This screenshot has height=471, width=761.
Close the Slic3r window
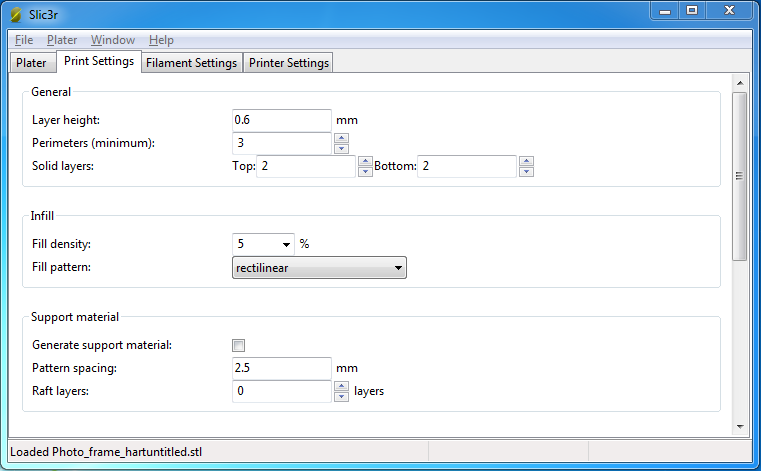coord(729,11)
